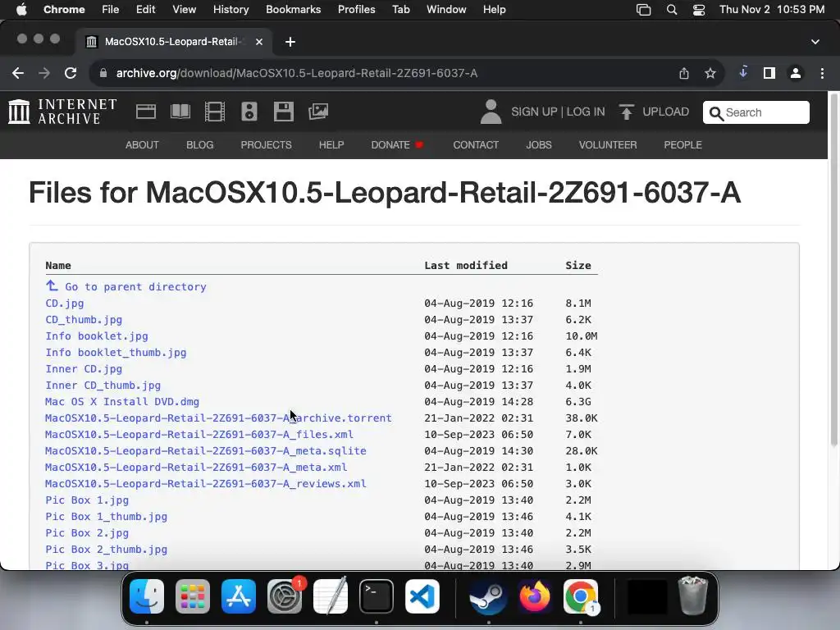Image resolution: width=840 pixels, height=630 pixels.
Task: Open the Texts book icon
Action: click(x=180, y=112)
